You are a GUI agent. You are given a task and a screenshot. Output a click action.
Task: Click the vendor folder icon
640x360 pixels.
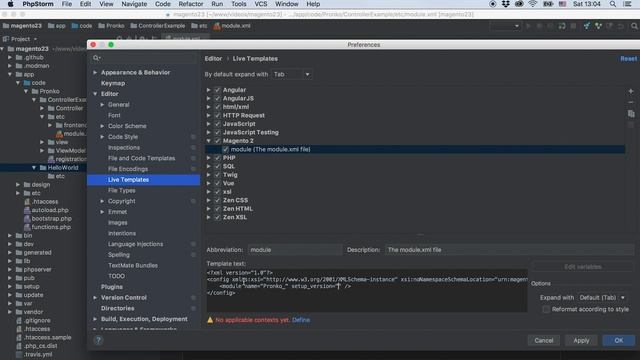(19, 312)
